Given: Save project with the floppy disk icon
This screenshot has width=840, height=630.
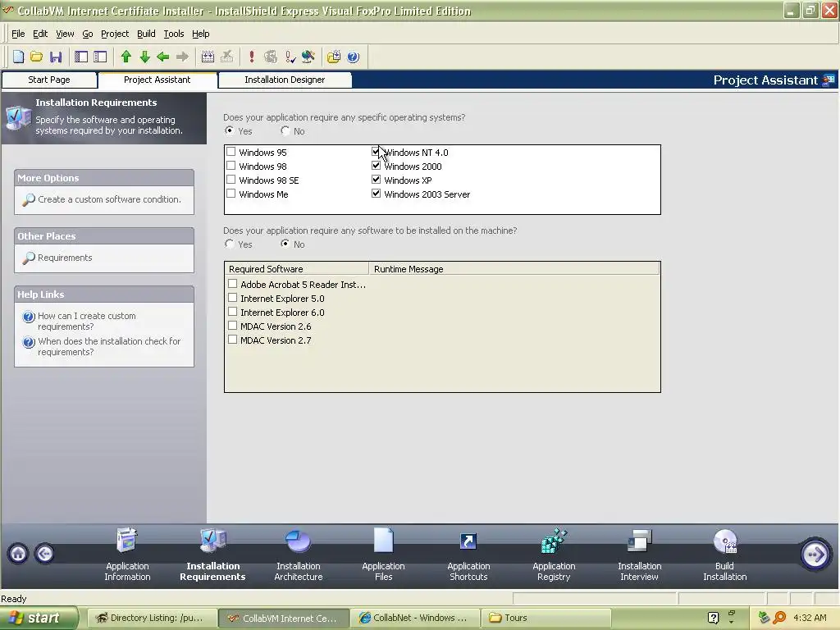Looking at the screenshot, I should click(56, 57).
